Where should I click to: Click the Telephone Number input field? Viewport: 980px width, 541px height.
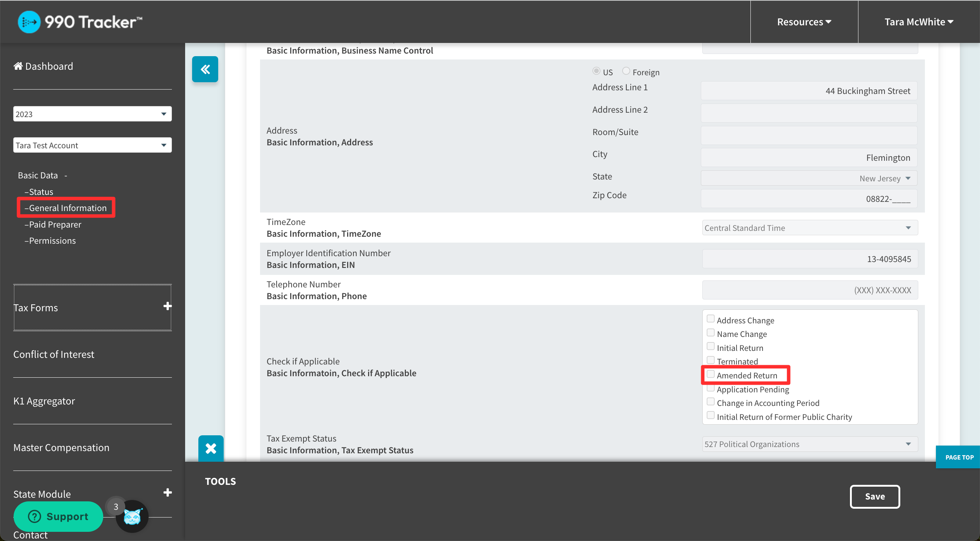coord(810,290)
